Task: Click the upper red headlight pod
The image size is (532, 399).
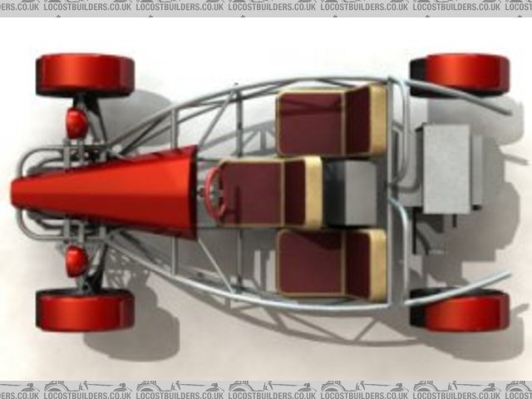Action: click(76, 123)
